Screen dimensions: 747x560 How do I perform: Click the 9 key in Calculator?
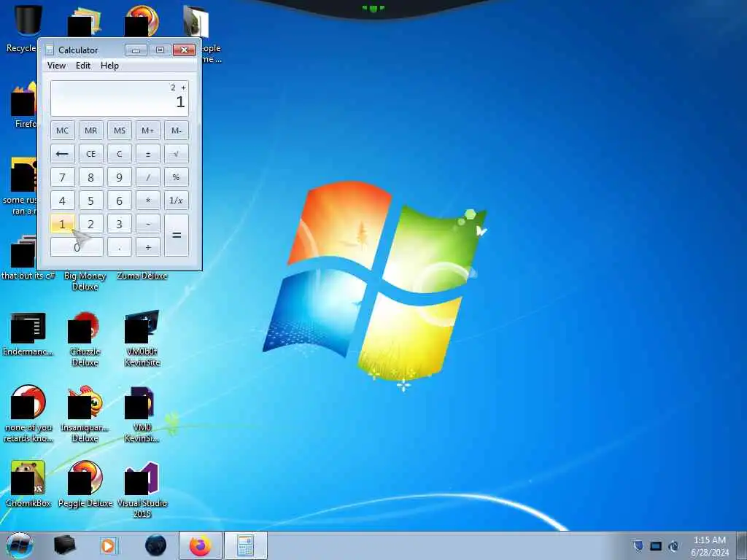119,177
